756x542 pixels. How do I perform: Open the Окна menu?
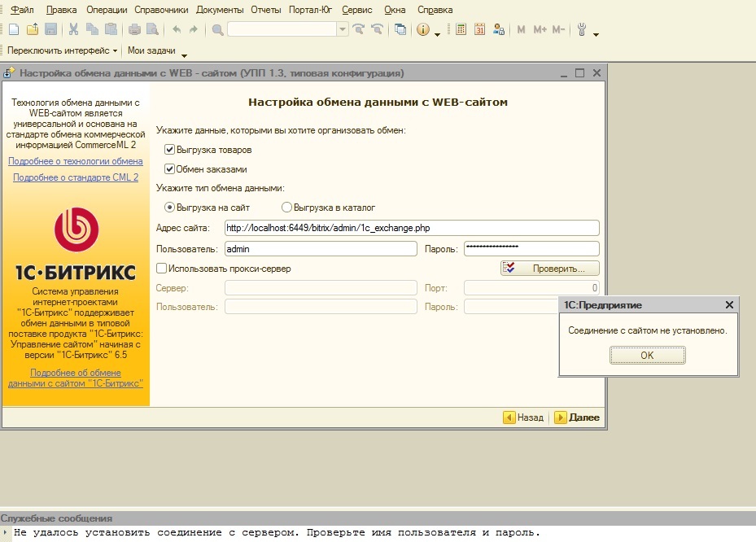[x=395, y=10]
